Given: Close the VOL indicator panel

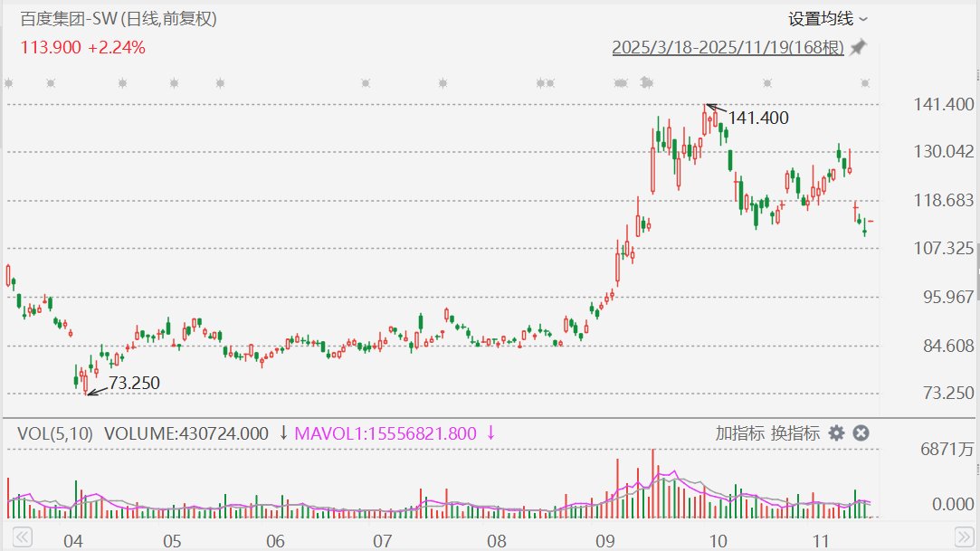Looking at the screenshot, I should pyautogui.click(x=861, y=433).
